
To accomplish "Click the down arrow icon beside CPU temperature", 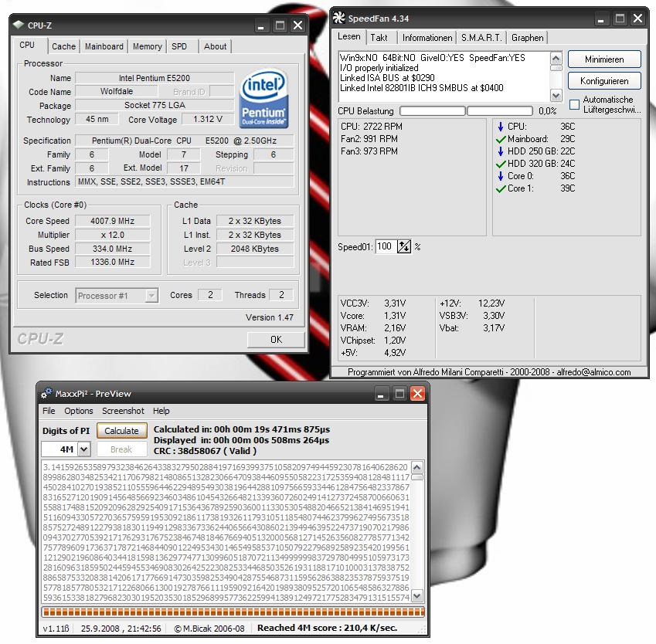I will pyautogui.click(x=501, y=127).
